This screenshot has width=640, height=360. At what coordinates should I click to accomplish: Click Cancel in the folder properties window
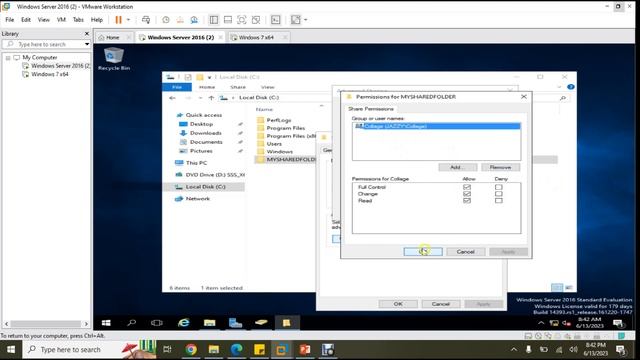(x=440, y=304)
